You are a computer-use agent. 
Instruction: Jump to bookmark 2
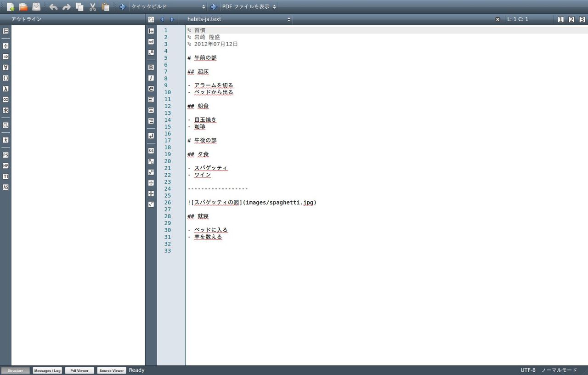tap(571, 19)
